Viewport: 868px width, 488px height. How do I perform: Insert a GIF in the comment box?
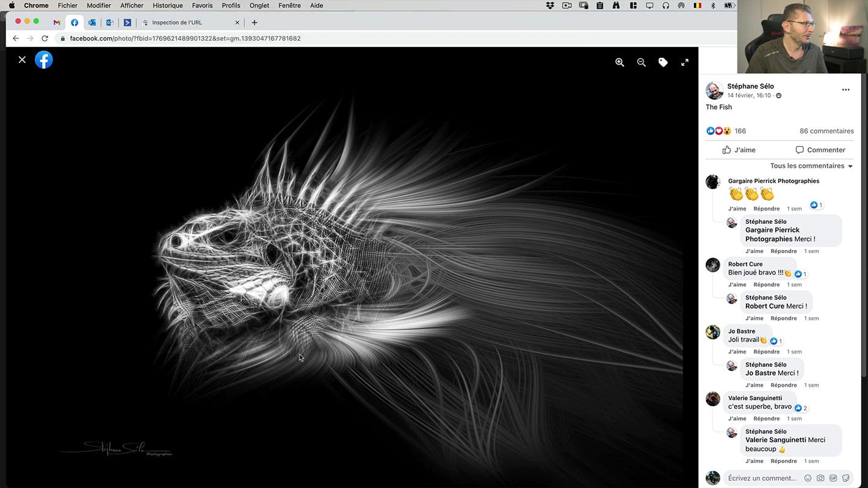[833, 478]
